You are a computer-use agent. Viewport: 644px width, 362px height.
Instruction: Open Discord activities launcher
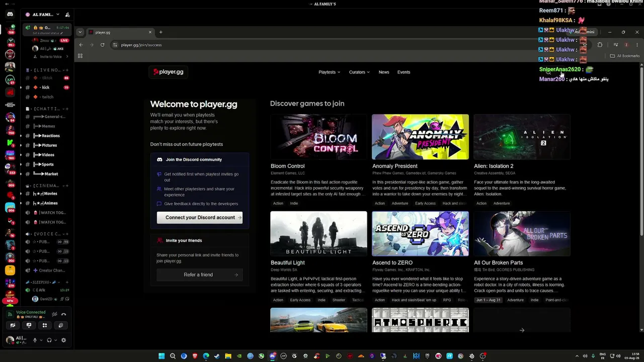45,325
